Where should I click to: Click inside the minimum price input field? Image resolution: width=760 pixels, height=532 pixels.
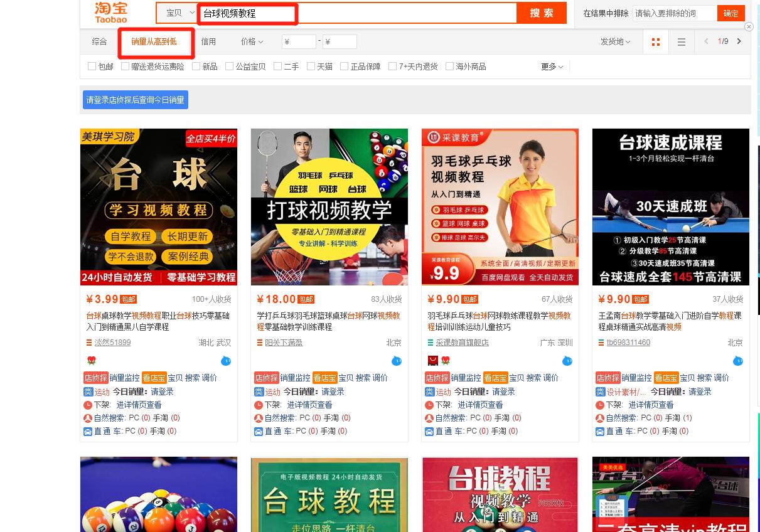tap(299, 41)
